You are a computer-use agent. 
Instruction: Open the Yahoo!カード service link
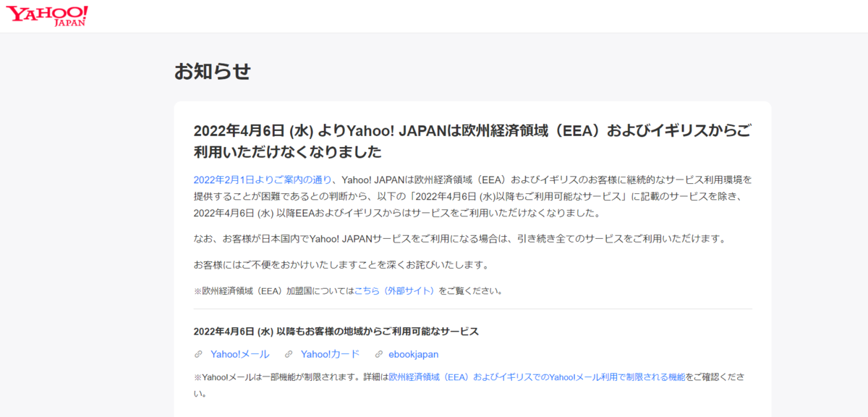330,354
